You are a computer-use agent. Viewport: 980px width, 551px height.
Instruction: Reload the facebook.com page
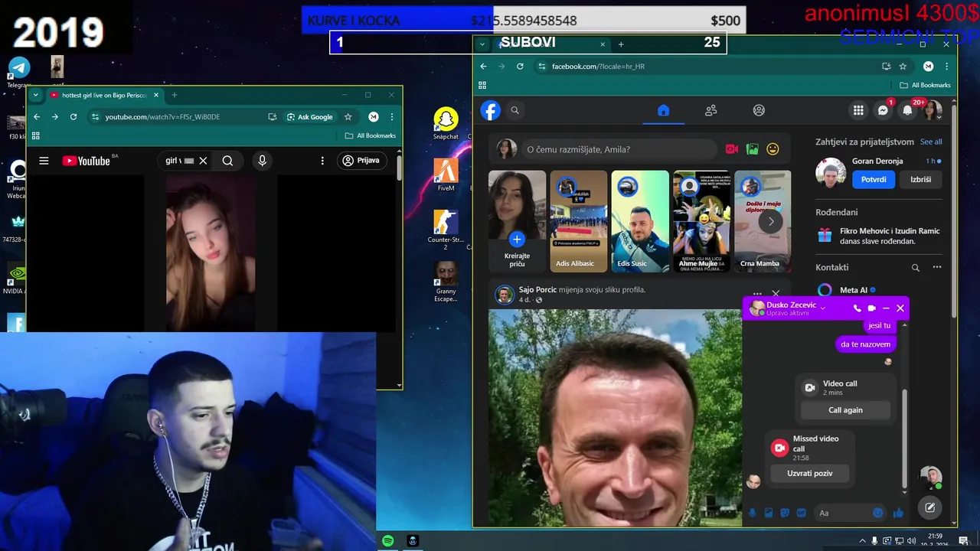pyautogui.click(x=520, y=67)
